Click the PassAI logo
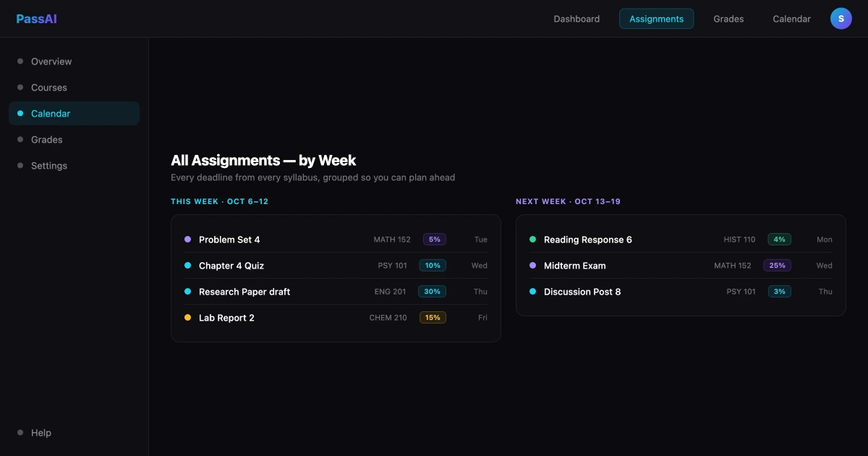The width and height of the screenshot is (868, 456). coord(36,19)
